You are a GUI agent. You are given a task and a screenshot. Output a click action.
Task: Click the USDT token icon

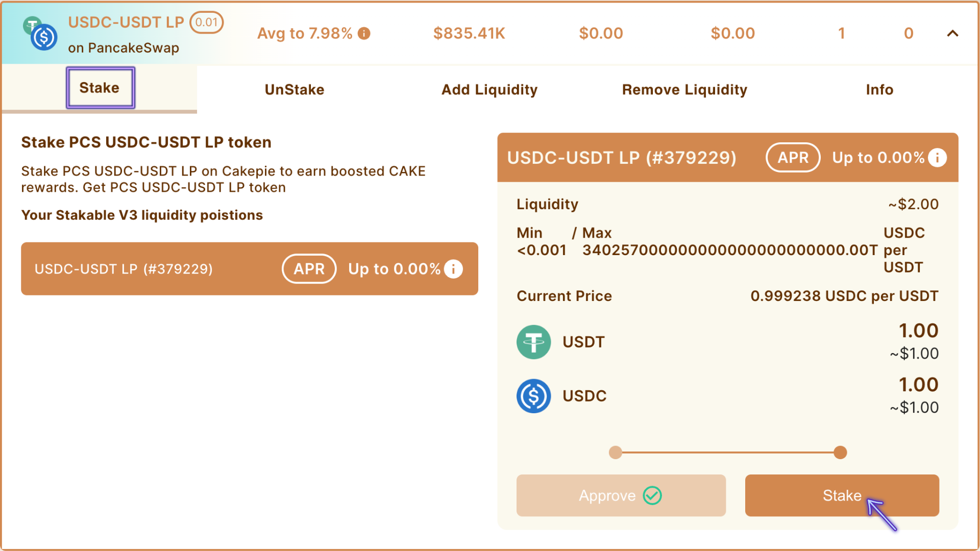point(533,342)
